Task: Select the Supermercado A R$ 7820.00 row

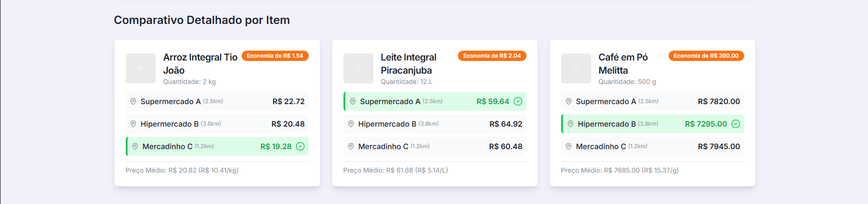Action: [653, 101]
